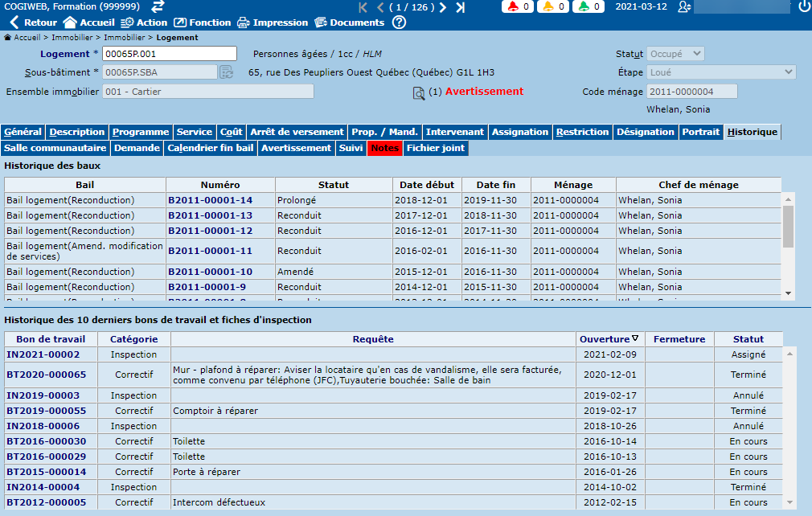This screenshot has width=812, height=516.
Task: Open the warning magnifier icon next to Avertissement
Action: click(419, 93)
